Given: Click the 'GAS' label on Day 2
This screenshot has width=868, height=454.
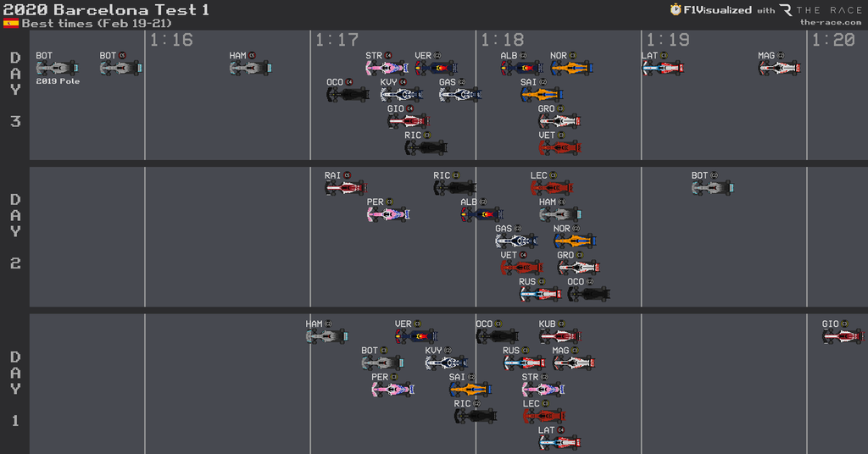Looking at the screenshot, I should coord(504,229).
